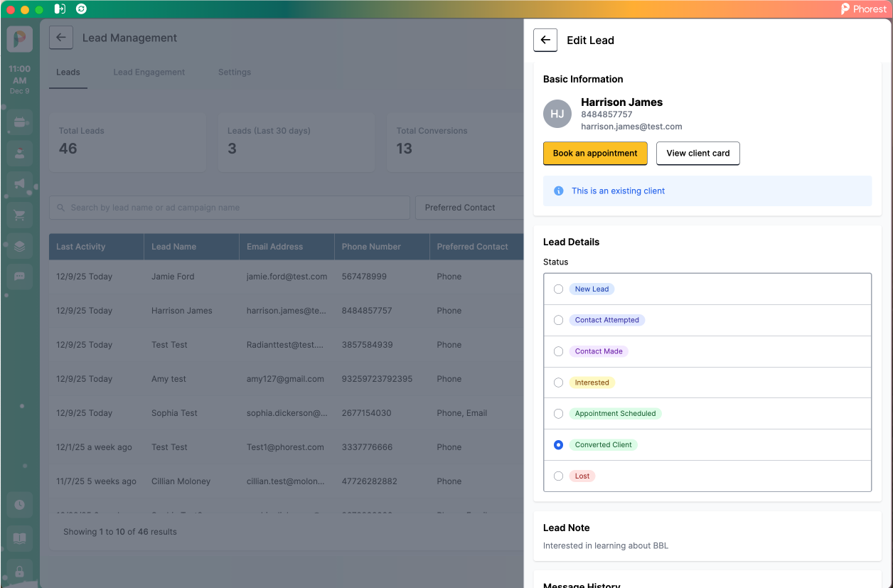
Task: Open Stock via the layers sidebar icon
Action: [19, 245]
